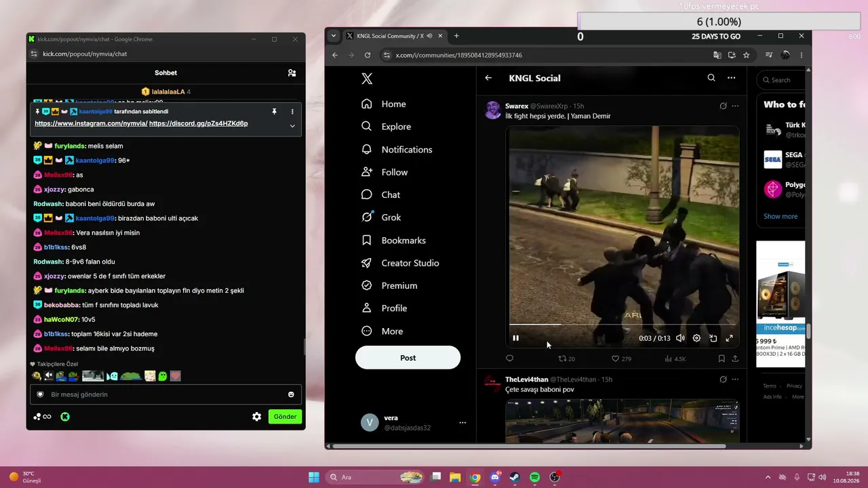
Task: Open Grok actions on Swarex post
Action: point(723,106)
